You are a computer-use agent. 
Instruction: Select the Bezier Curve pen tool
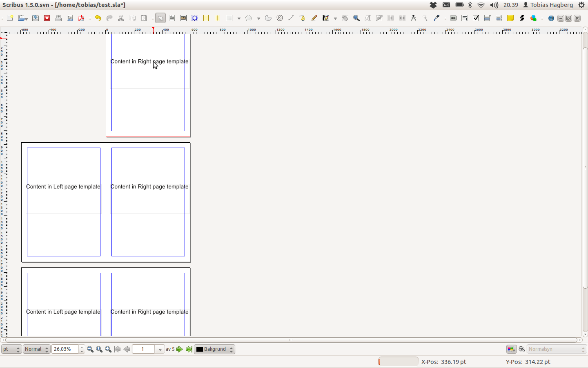pyautogui.click(x=303, y=18)
